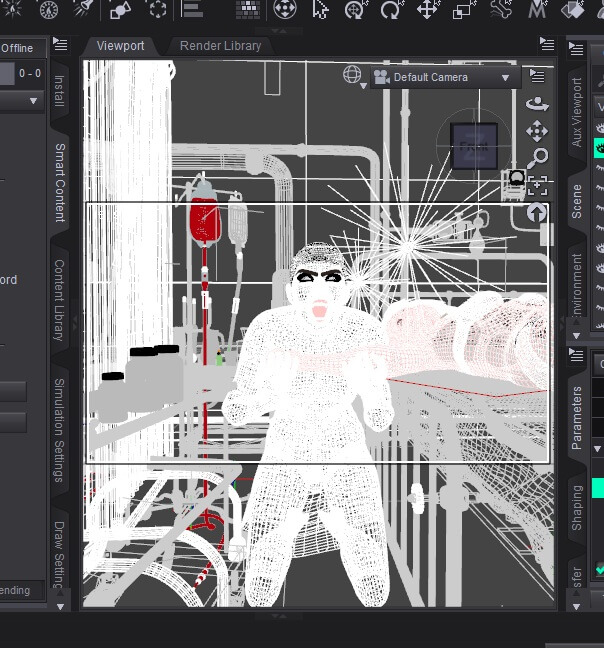Click the orbit camera control in viewport
604x661 pixels.
(537, 103)
